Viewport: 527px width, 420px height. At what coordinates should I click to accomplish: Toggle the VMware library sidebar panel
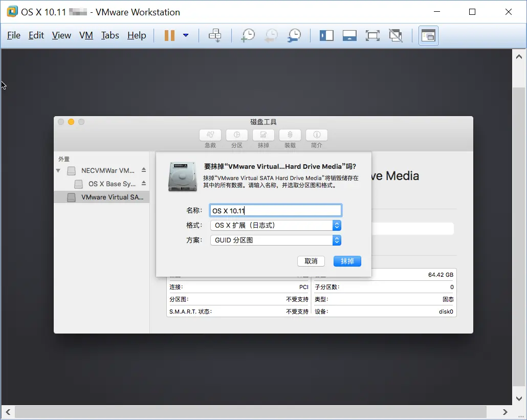pos(326,35)
